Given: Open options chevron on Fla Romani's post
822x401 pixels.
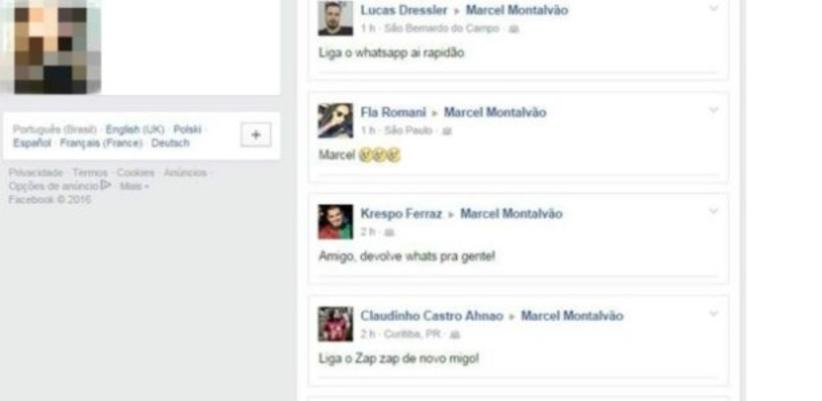Looking at the screenshot, I should pos(713,110).
